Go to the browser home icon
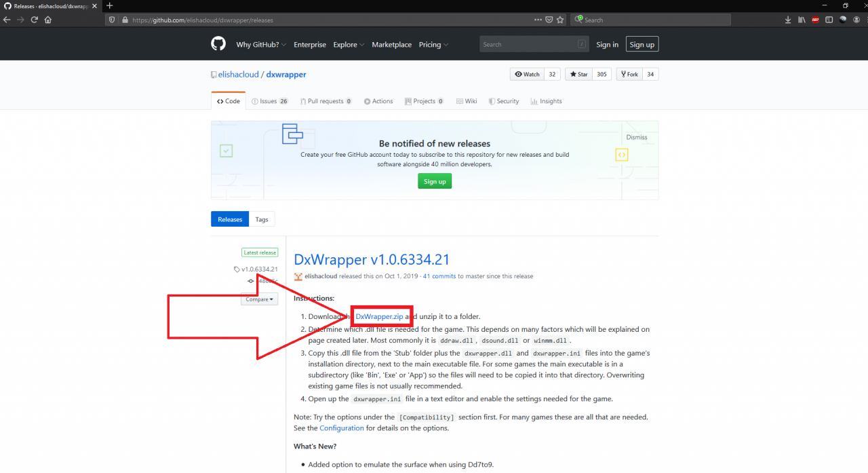The height and width of the screenshot is (473, 868). tap(48, 20)
